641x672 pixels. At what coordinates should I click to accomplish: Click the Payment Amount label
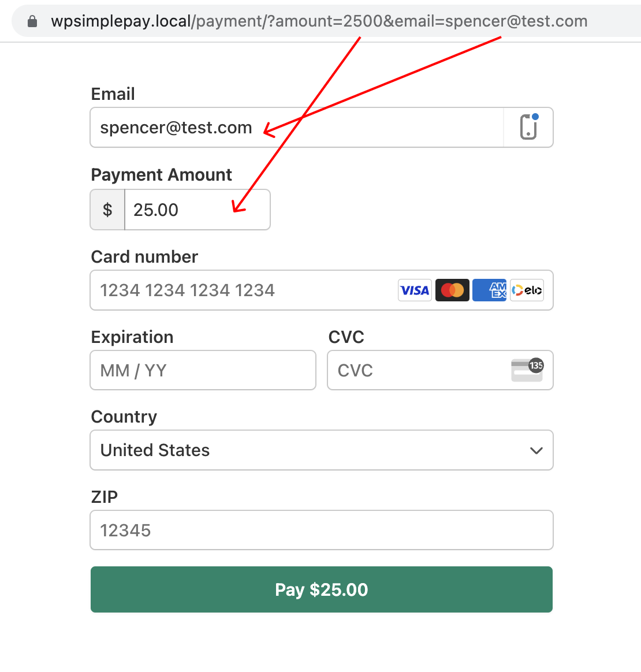[161, 175]
